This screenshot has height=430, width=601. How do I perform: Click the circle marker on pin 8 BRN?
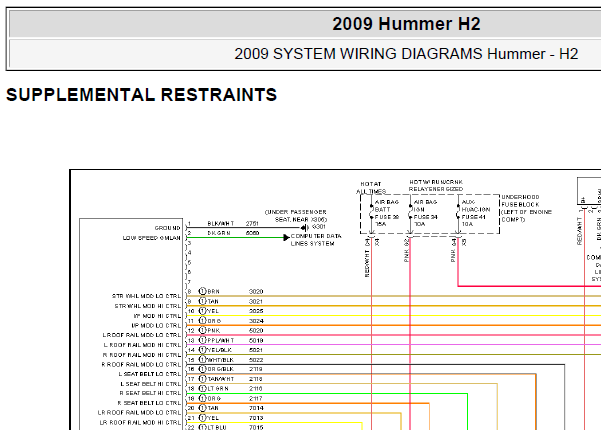click(202, 291)
